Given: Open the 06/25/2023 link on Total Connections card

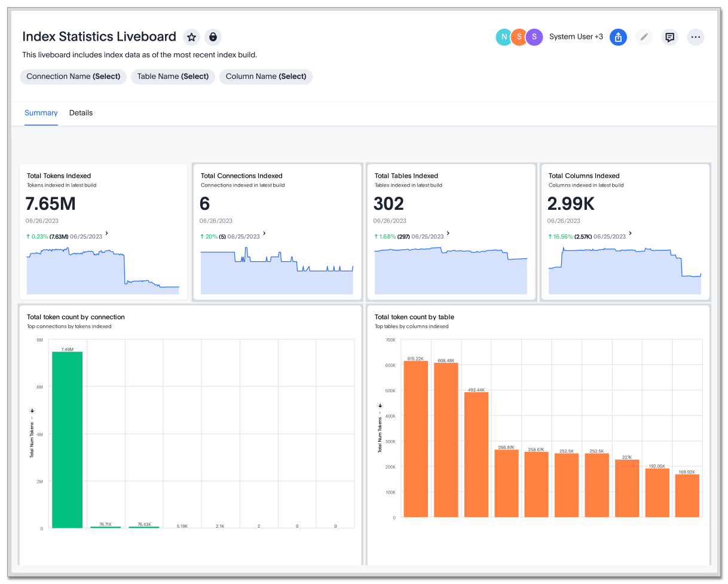Looking at the screenshot, I should [x=245, y=236].
